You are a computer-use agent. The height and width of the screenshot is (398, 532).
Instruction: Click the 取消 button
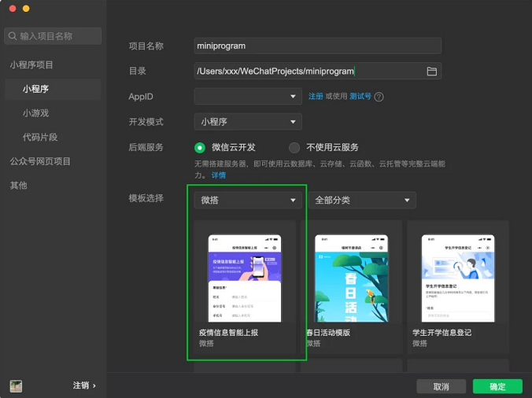(441, 386)
